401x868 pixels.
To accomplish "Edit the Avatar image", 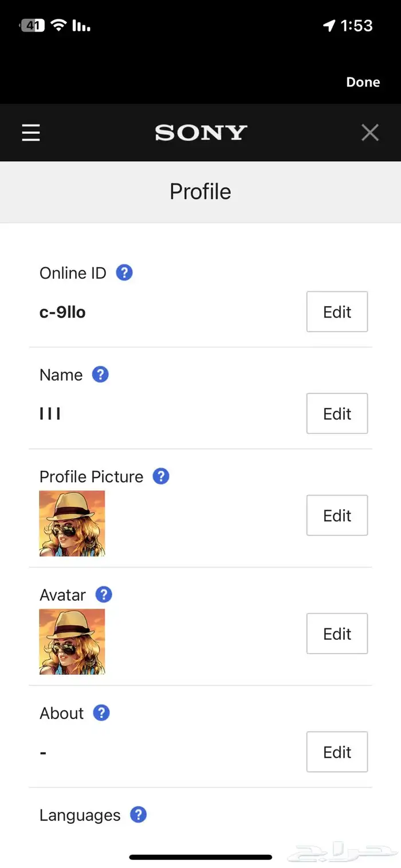I will (337, 634).
